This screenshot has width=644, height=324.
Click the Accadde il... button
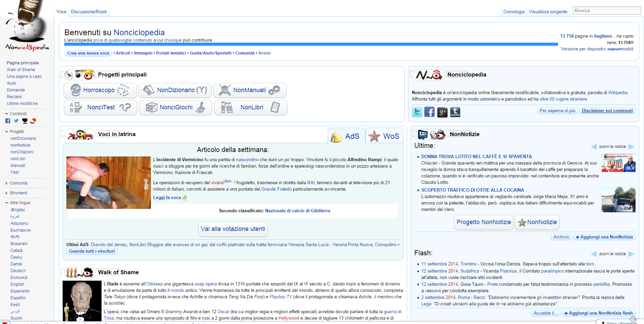[x=546, y=313]
